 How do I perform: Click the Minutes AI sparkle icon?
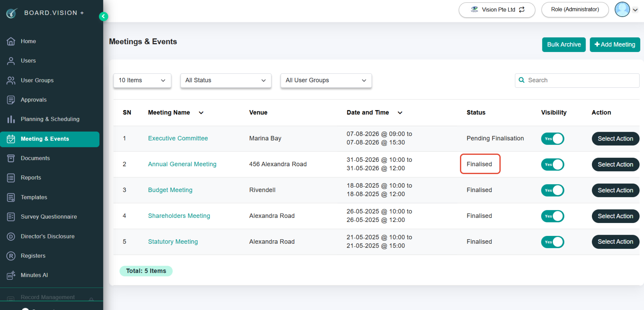click(11, 275)
